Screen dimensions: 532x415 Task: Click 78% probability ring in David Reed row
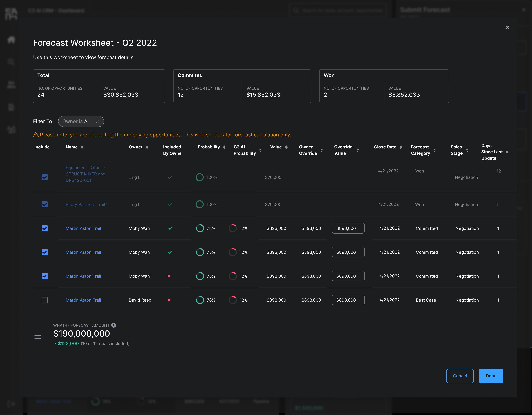click(200, 300)
